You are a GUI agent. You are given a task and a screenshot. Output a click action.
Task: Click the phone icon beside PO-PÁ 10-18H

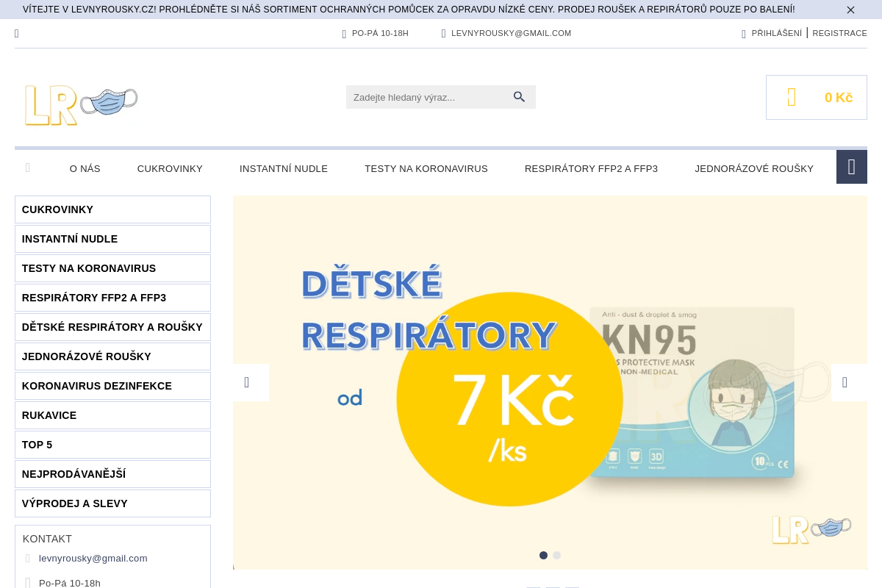pos(345,33)
